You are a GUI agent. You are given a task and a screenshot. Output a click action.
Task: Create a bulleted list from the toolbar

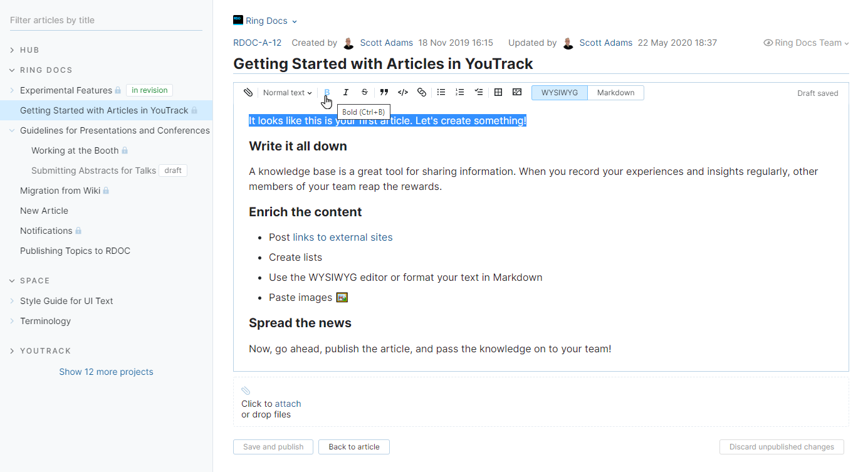point(441,93)
